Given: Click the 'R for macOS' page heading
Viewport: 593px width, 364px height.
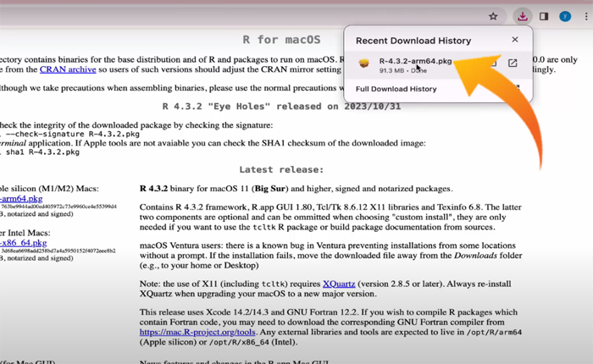Looking at the screenshot, I should pos(281,40).
